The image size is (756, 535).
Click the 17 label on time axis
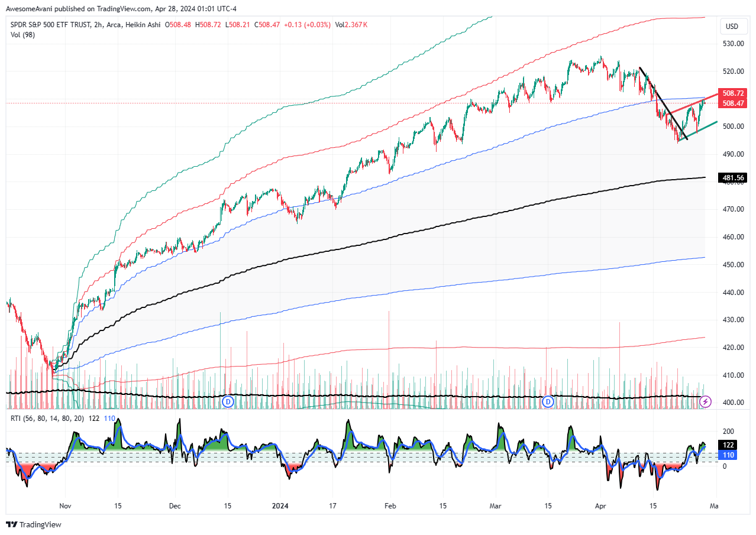(332, 507)
